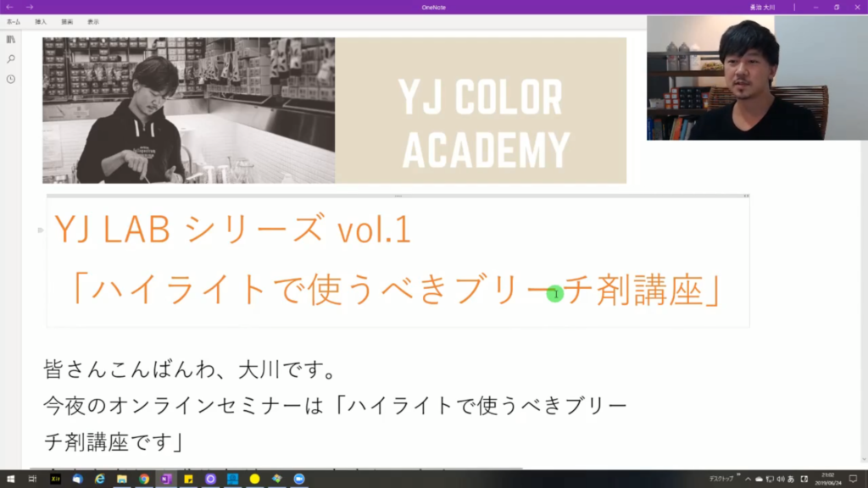Open recent notes clock icon
This screenshot has height=488, width=868.
(x=10, y=79)
